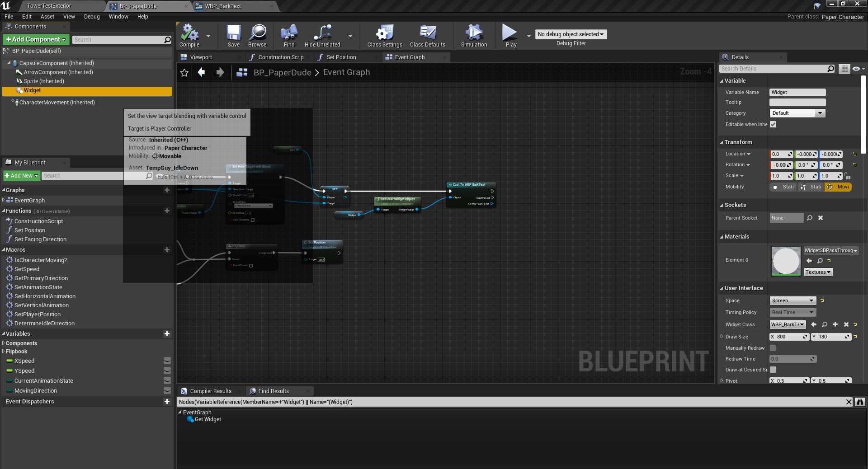868x469 pixels.
Task: Navigate forward in graph history
Action: tap(220, 72)
